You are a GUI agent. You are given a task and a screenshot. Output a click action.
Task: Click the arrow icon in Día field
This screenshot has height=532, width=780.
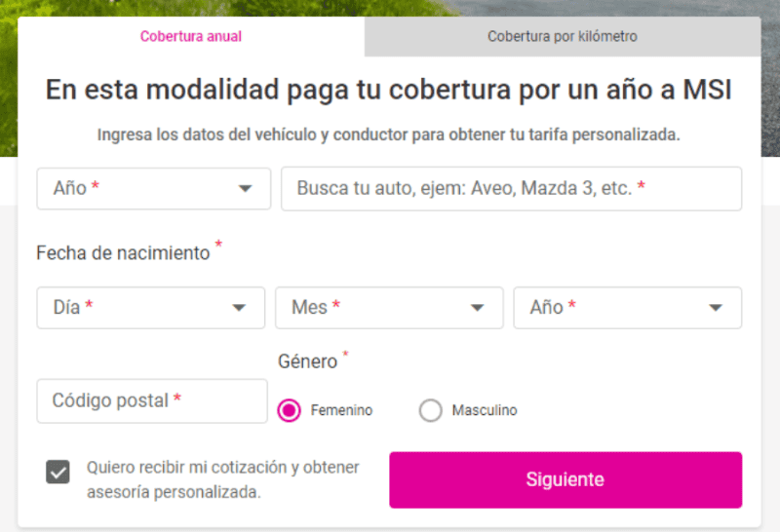[239, 308]
